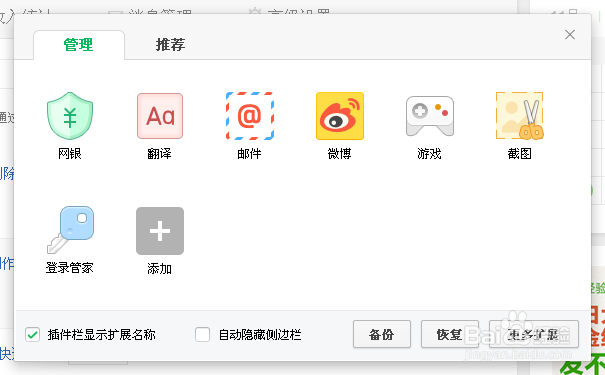Image resolution: width=605 pixels, height=375 pixels.
Task: Click the 添加 plus icon to add extension
Action: pos(160,231)
